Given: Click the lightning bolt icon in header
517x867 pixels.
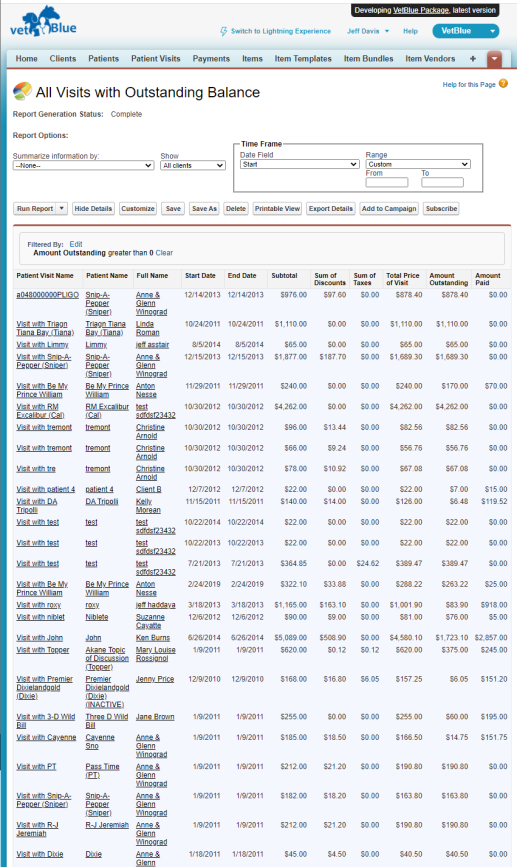Looking at the screenshot, I should pos(223,32).
